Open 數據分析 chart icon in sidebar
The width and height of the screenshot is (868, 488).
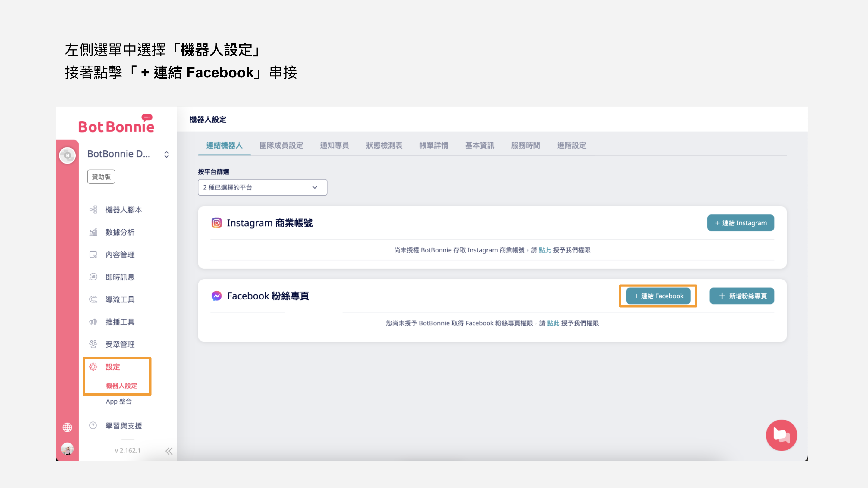coord(93,232)
